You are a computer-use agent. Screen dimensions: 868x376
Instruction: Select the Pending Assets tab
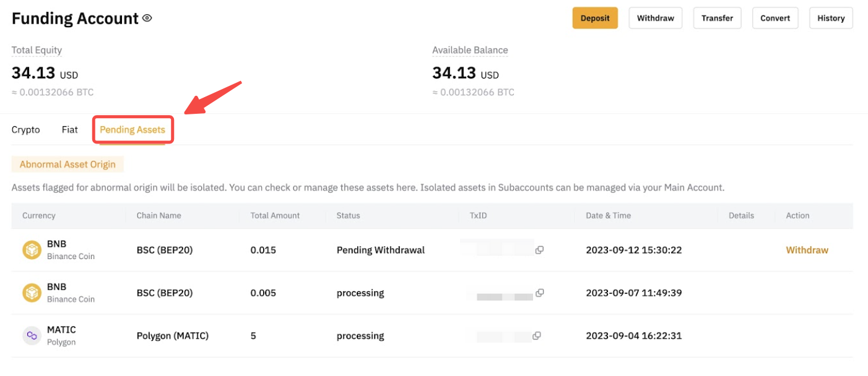[132, 130]
